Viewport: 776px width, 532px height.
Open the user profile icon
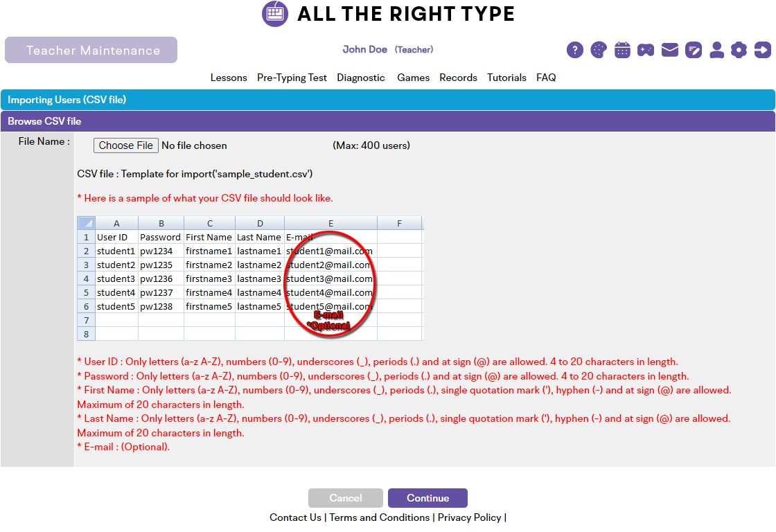point(716,50)
